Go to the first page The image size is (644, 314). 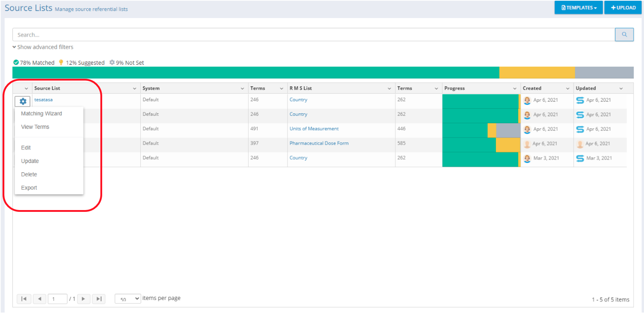point(24,299)
